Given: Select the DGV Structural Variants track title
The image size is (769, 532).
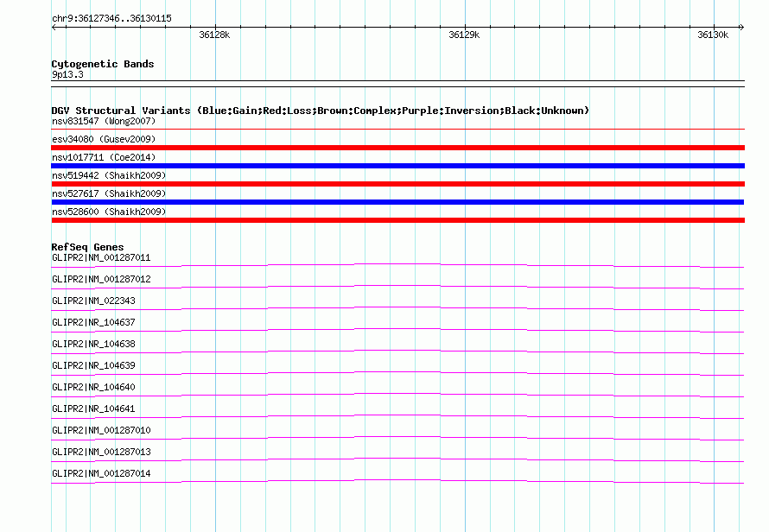Looking at the screenshot, I should point(320,111).
